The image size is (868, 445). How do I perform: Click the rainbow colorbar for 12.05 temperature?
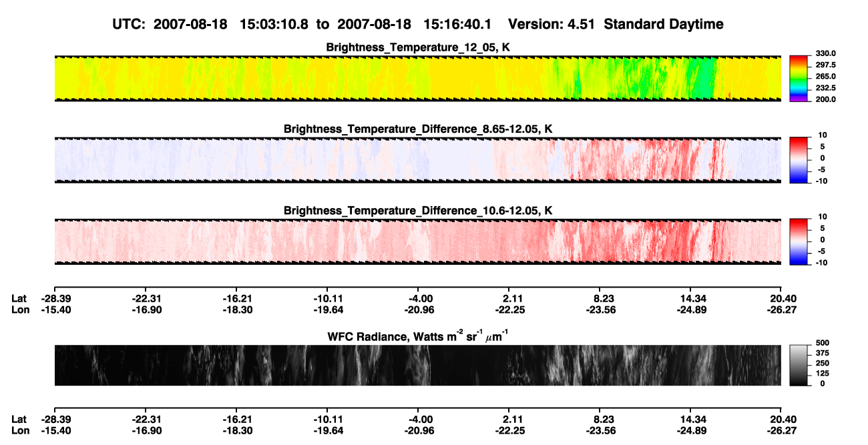799,79
